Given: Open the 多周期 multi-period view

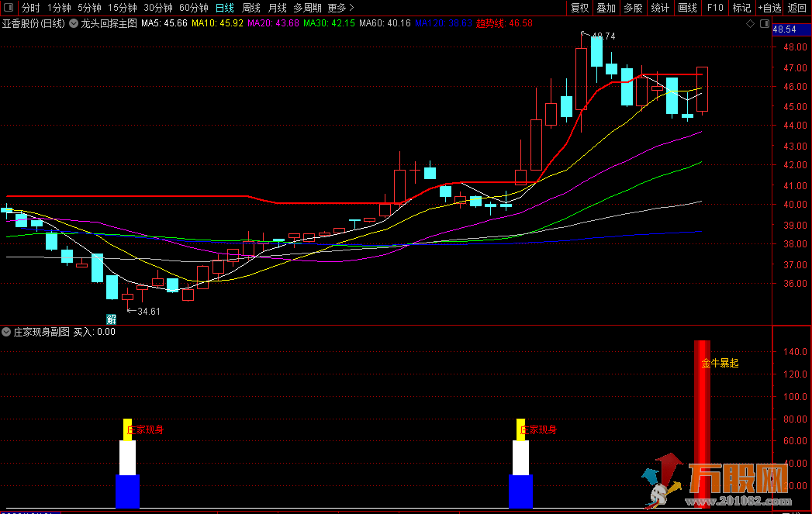Looking at the screenshot, I should (x=307, y=8).
